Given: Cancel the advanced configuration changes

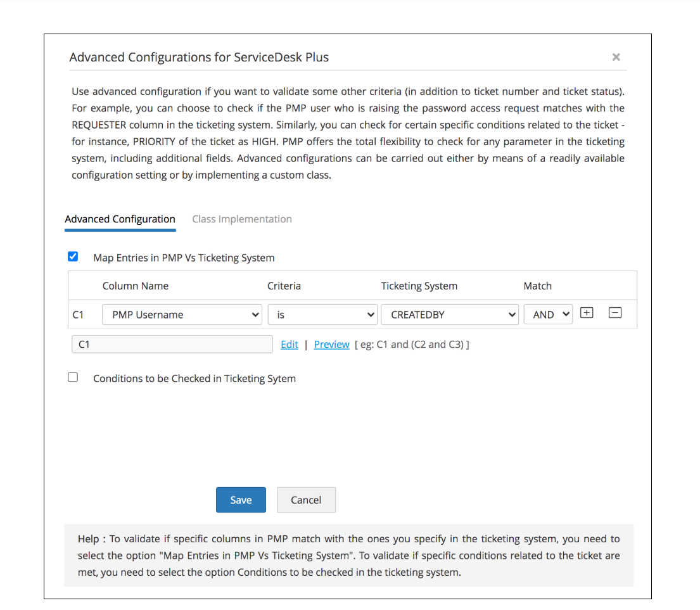Looking at the screenshot, I should click(306, 500).
